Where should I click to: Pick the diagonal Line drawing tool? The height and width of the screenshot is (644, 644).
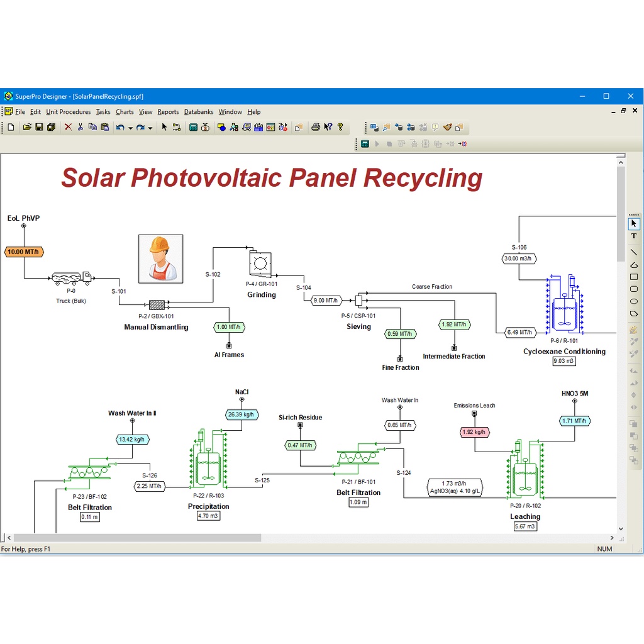coord(633,252)
